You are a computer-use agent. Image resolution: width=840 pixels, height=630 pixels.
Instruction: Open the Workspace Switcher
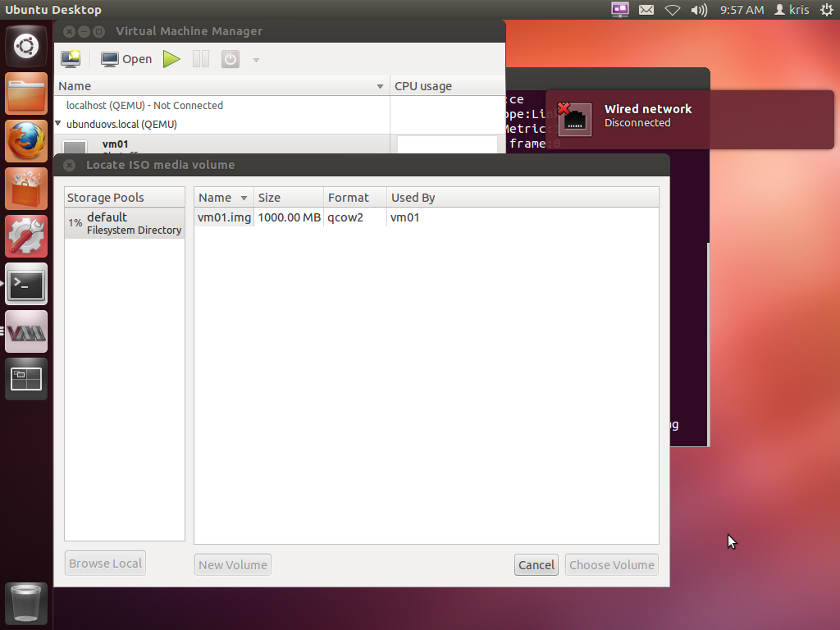point(25,379)
